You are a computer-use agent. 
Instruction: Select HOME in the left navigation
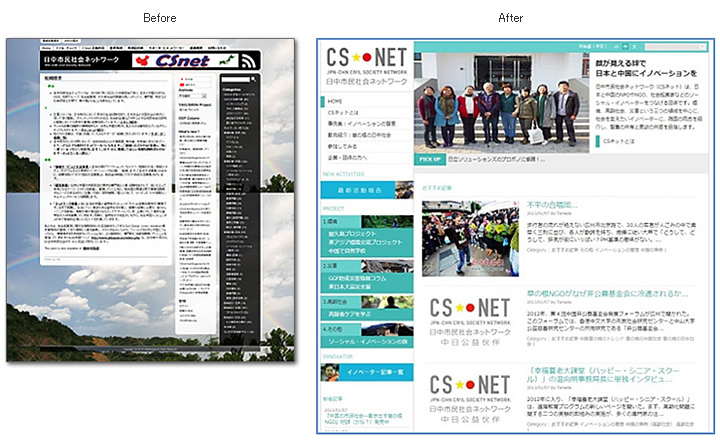coord(335,102)
